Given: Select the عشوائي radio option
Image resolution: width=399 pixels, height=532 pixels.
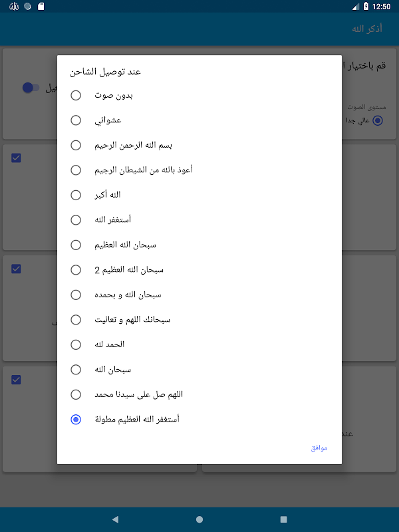Looking at the screenshot, I should coord(199,120).
